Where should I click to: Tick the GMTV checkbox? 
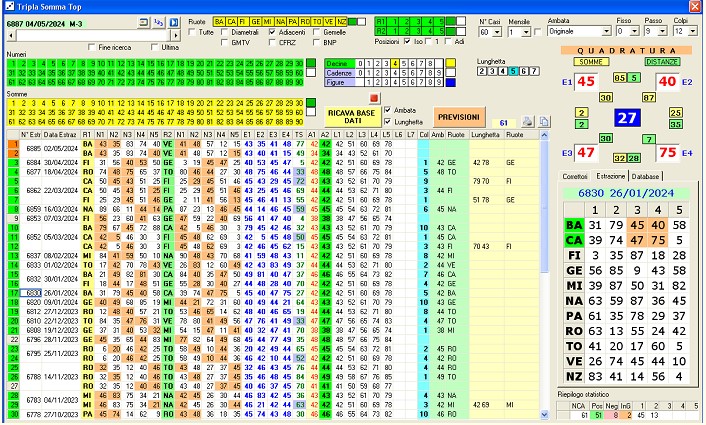(x=224, y=42)
